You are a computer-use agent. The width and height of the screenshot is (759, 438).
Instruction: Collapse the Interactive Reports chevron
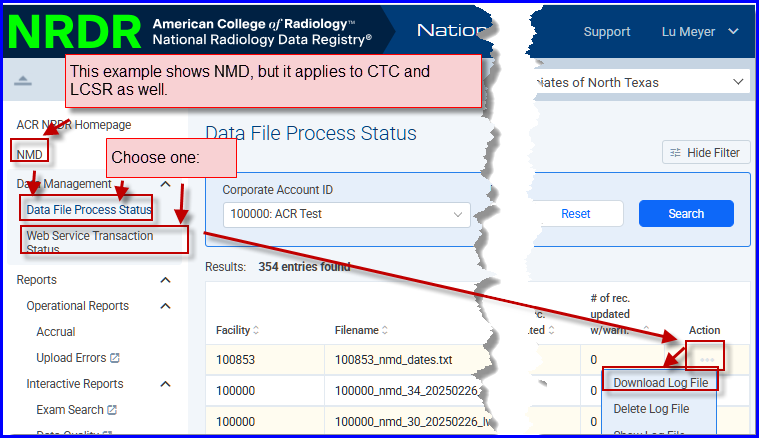coord(166,384)
